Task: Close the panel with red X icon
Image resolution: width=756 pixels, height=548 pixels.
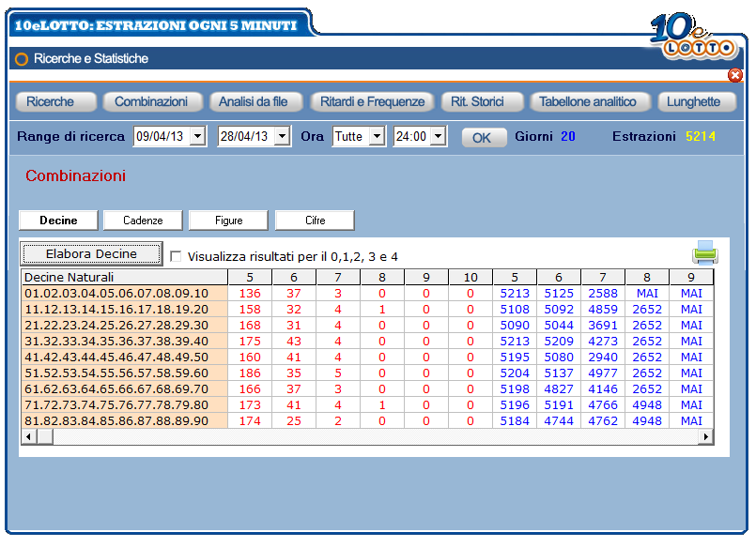Action: pyautogui.click(x=734, y=75)
